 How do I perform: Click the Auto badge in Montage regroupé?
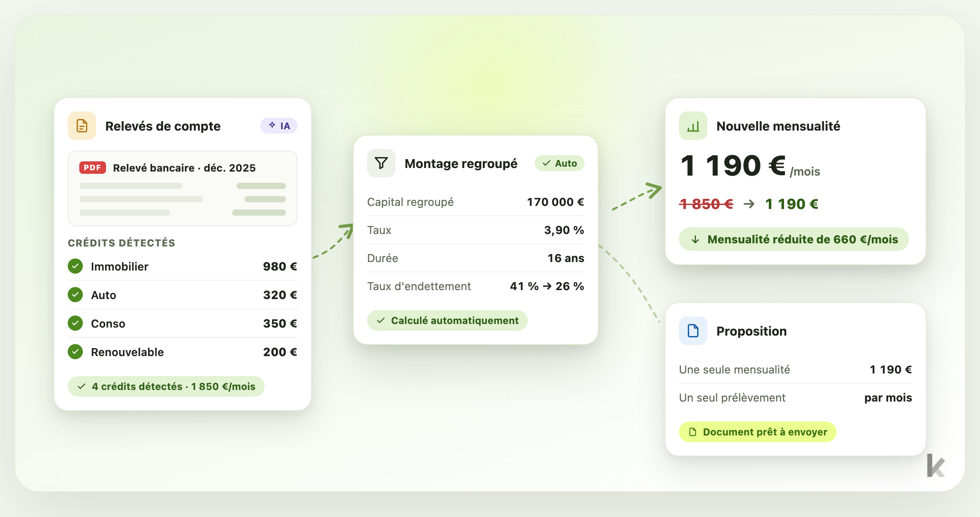(x=559, y=163)
